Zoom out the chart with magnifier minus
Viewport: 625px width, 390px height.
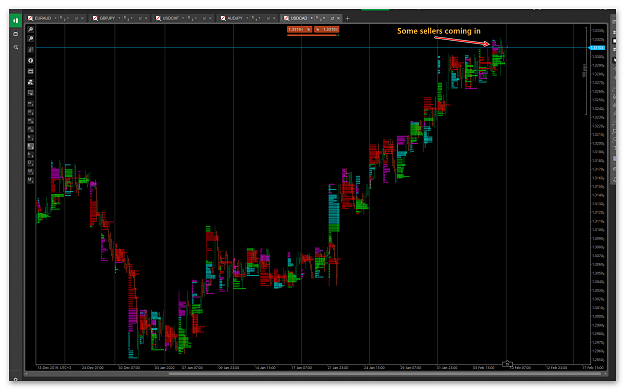(x=30, y=39)
